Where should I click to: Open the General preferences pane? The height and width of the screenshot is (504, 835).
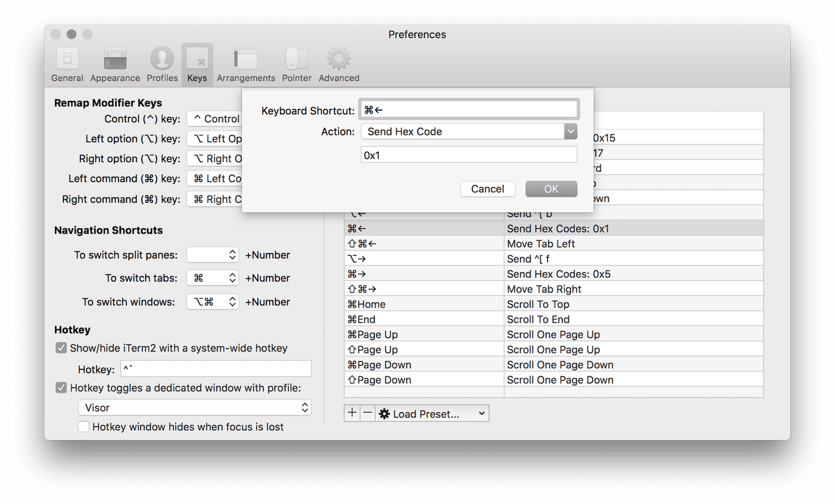pyautogui.click(x=67, y=64)
